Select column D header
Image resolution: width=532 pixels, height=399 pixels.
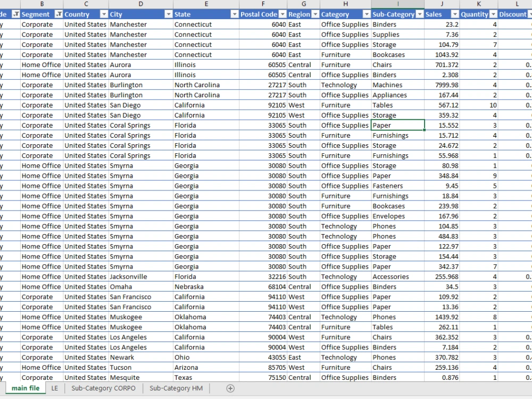[x=141, y=4]
